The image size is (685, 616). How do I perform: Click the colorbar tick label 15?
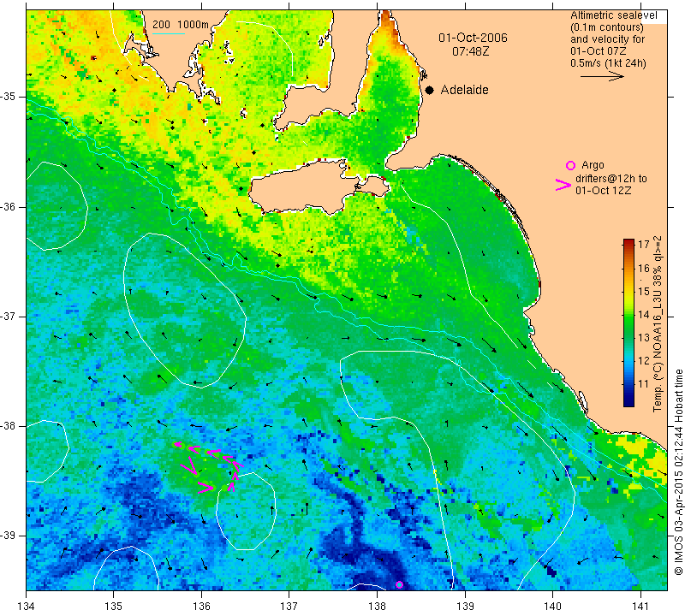point(644,291)
